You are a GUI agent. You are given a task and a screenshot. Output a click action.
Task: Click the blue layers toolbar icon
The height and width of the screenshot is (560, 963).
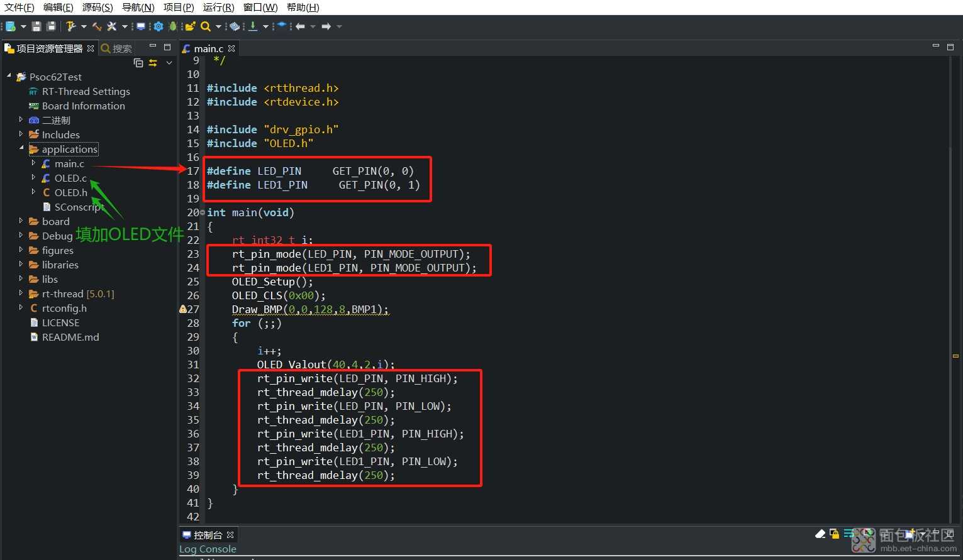(282, 26)
